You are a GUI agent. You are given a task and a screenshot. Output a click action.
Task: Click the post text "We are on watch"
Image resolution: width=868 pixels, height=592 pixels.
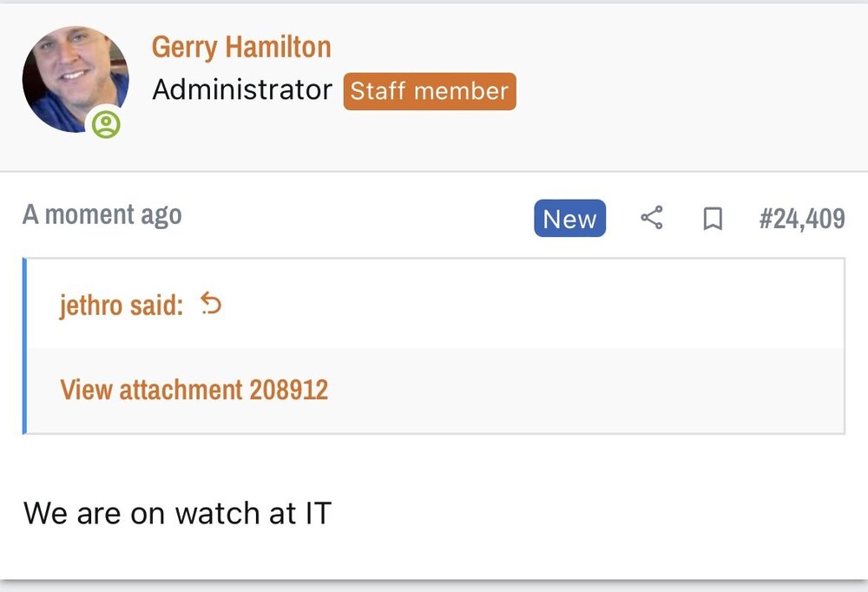pos(141,513)
